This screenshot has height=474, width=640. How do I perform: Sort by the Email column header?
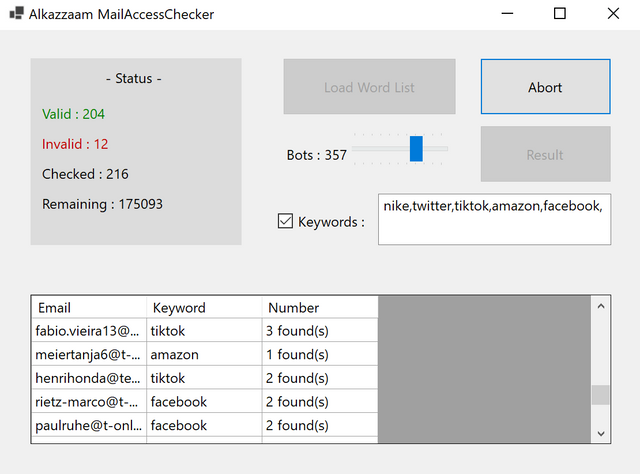[88, 307]
